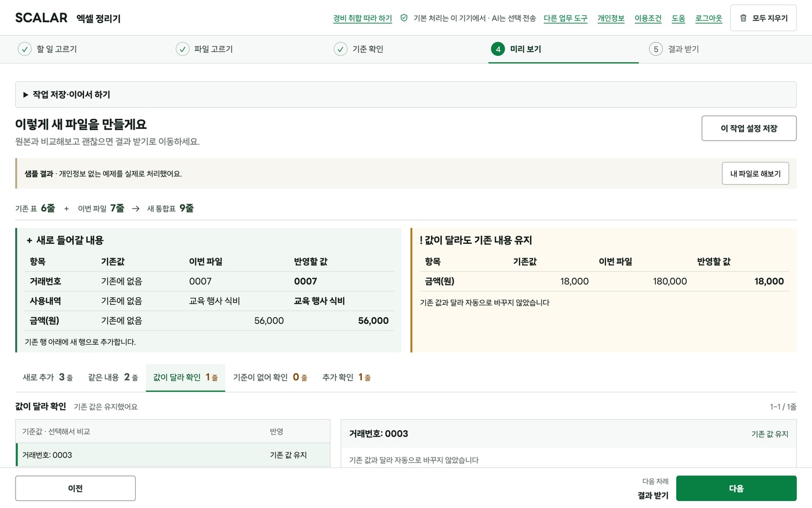The width and height of the screenshot is (812, 508).
Task: Click 로그아웃 link
Action: pos(709,19)
